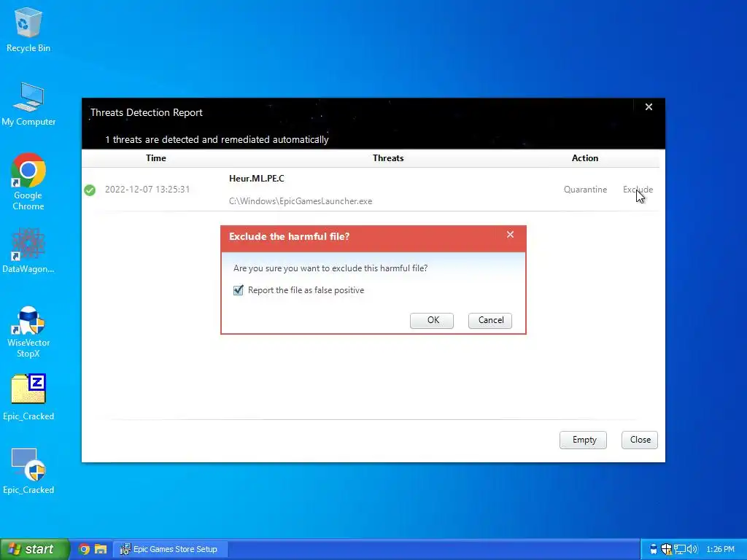747x560 pixels.
Task: Close the Threats Detection Report window
Action: pos(649,107)
